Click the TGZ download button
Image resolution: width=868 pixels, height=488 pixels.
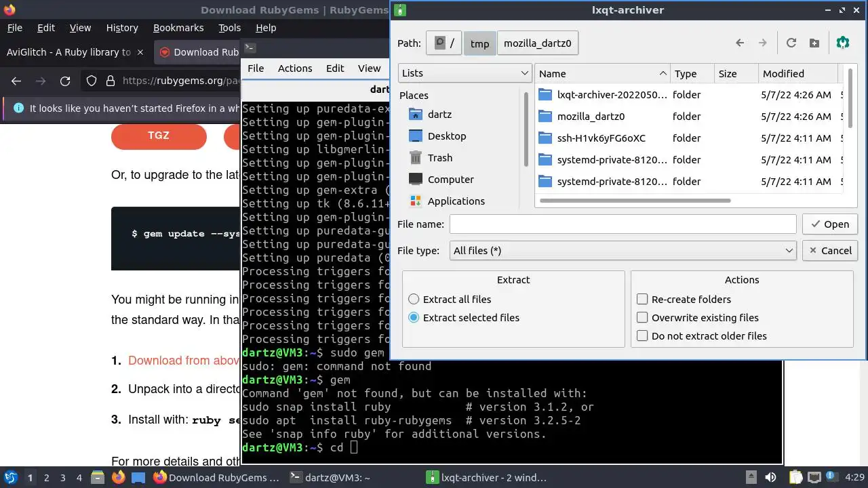tap(159, 136)
